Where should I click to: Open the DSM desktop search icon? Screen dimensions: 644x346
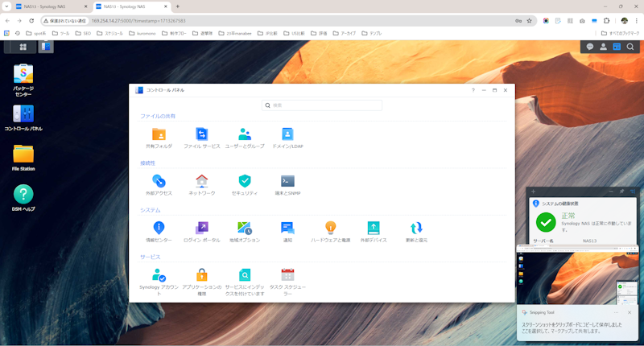[630, 47]
